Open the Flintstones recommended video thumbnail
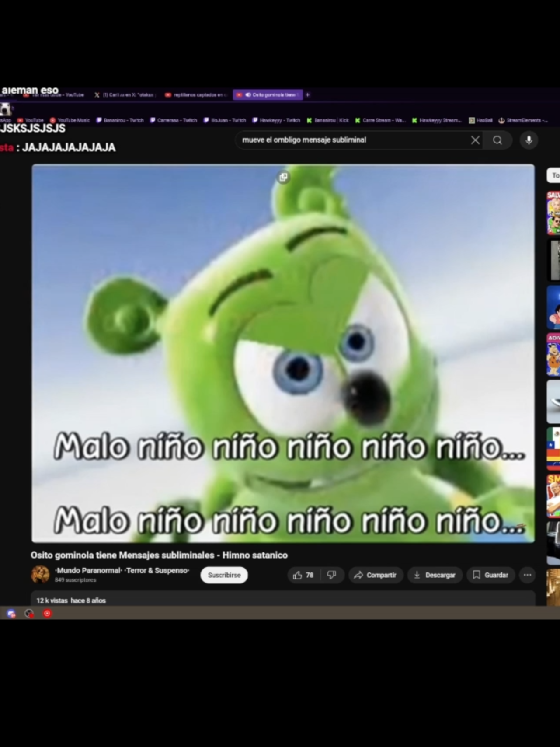Image resolution: width=560 pixels, height=747 pixels. (x=553, y=355)
